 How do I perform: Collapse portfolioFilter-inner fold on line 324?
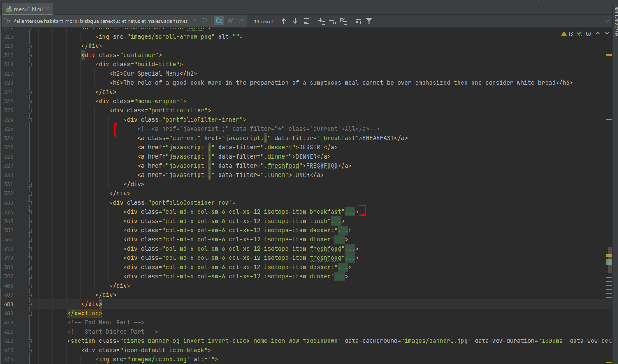(29, 120)
